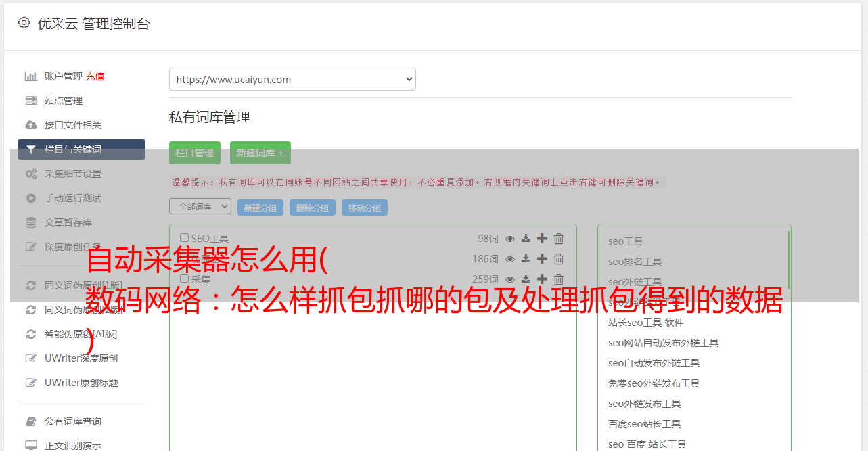
Task: Open 智能伪原创[AI版] in the sidebar
Action: coord(81,334)
